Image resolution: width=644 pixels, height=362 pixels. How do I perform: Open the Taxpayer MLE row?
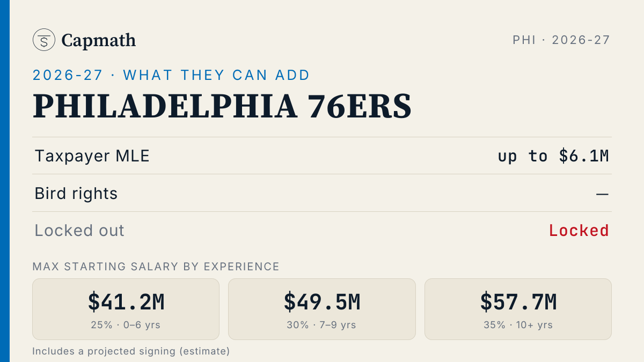pos(322,156)
